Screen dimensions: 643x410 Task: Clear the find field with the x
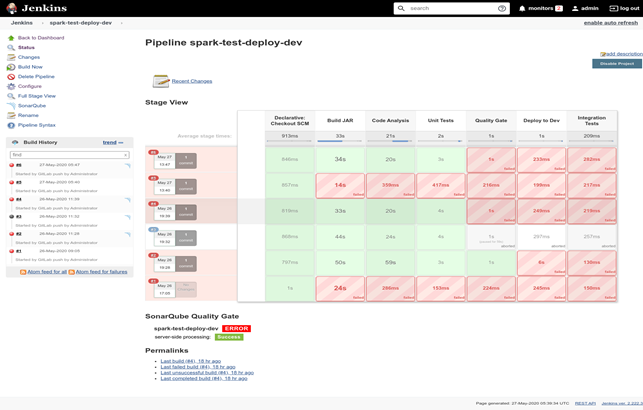pos(125,155)
